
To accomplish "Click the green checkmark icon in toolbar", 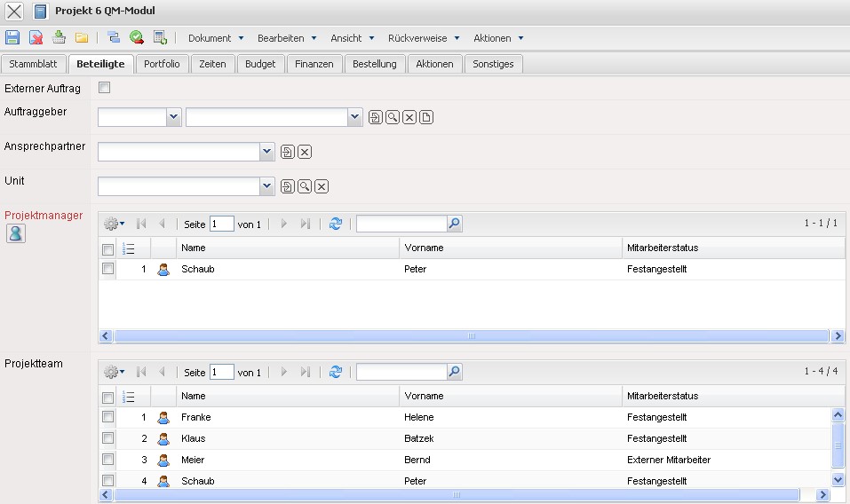I will [x=137, y=37].
